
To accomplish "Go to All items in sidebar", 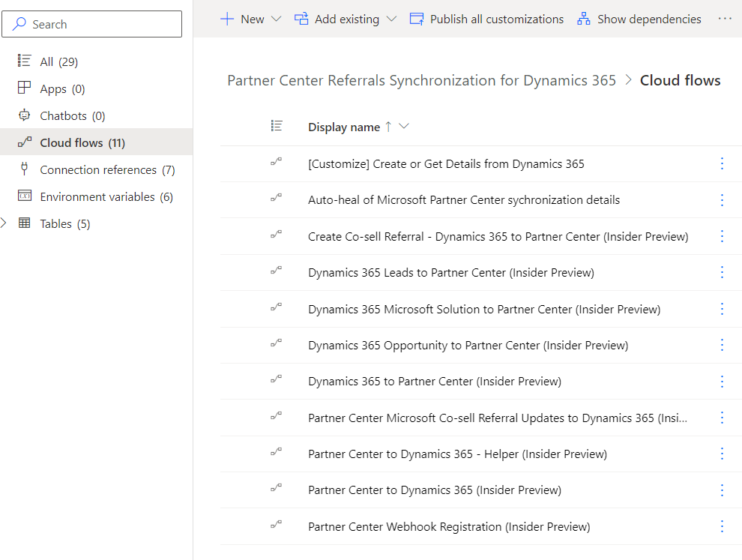I will 46,62.
